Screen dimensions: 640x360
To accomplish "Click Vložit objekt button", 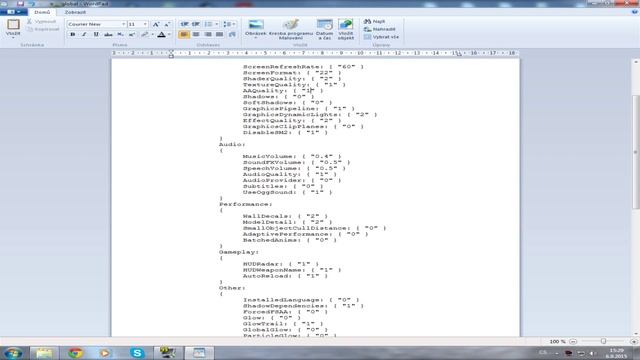I will click(346, 29).
